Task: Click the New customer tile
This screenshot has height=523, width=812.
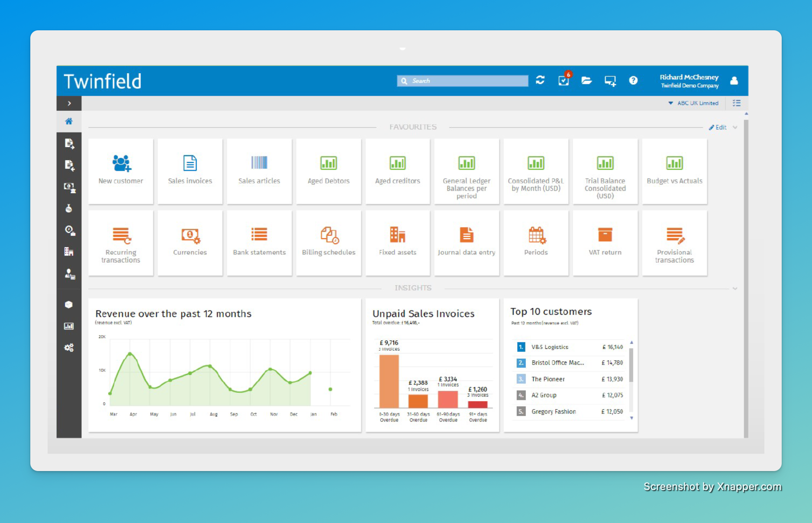Action: click(120, 171)
